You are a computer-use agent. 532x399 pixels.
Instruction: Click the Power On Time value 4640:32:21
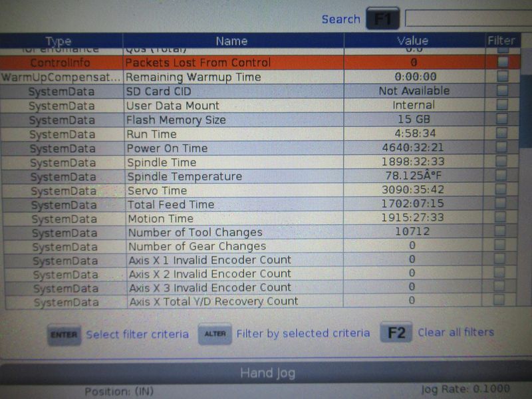pyautogui.click(x=412, y=148)
